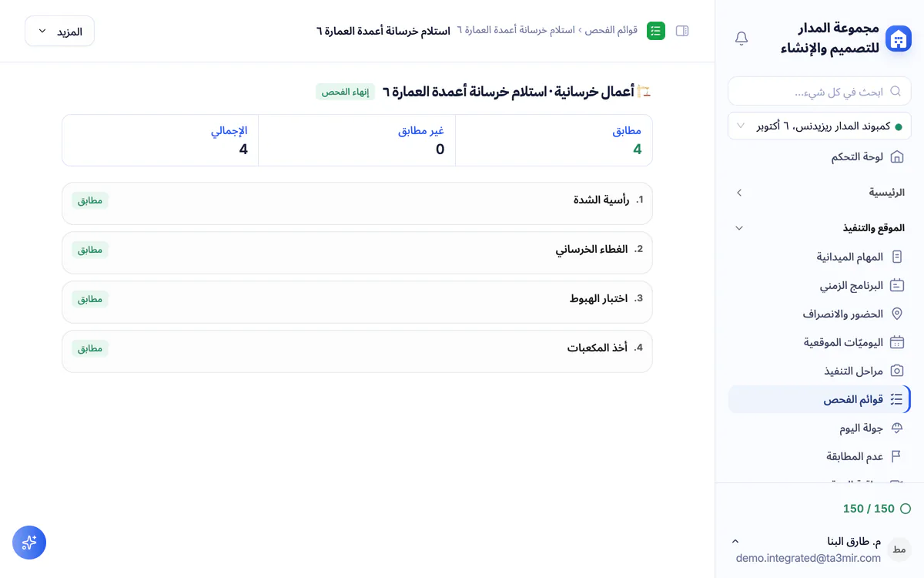Click the credits circle icon beside 150 / 150
The height and width of the screenshot is (578, 924).
(x=906, y=509)
